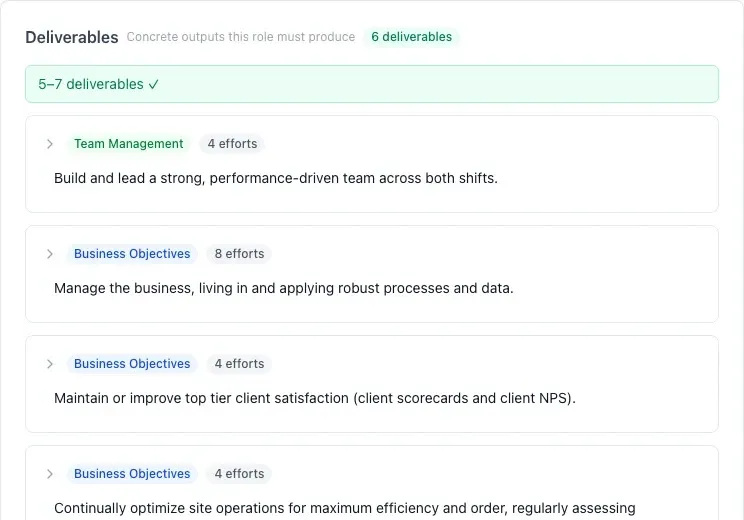The height and width of the screenshot is (520, 744).
Task: Click 'Concrete outputs this role must produce' subtitle
Action: [241, 37]
